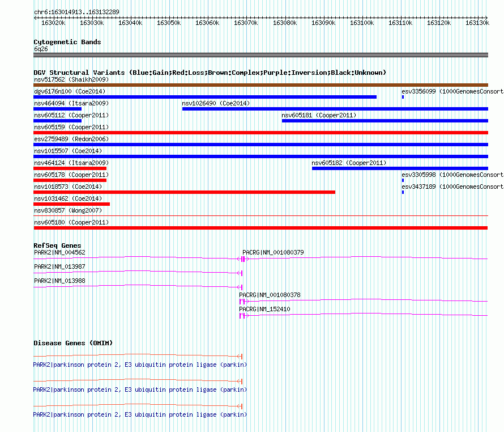Click the blue nsv1015507 (Coe2014) bar
This screenshot has height=432, width=504.
tap(260, 156)
